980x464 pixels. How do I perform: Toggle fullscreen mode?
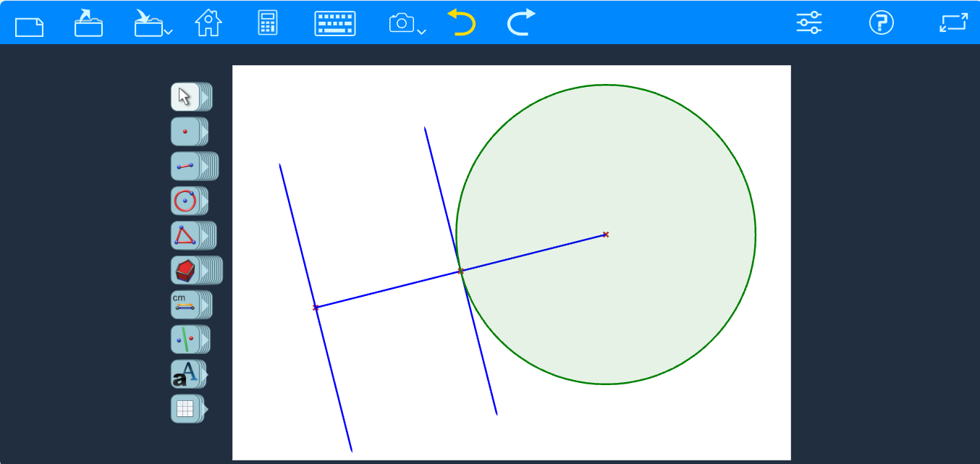click(953, 23)
